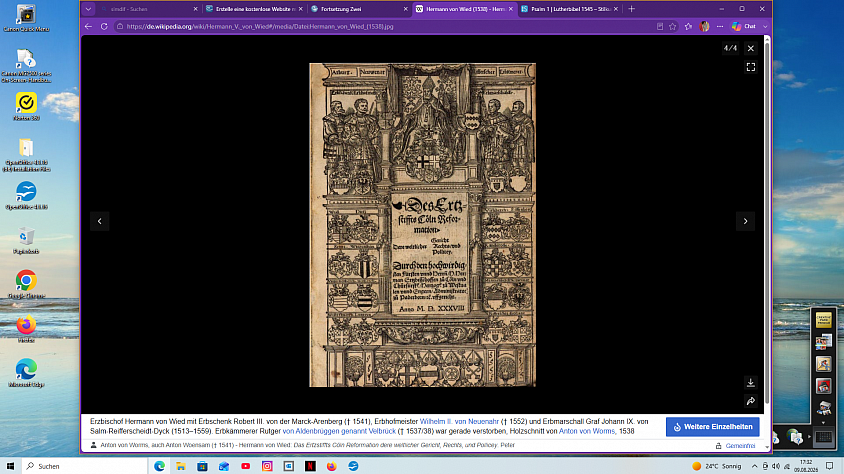Reload the Wikipedia page
The image size is (844, 474).
(x=104, y=26)
